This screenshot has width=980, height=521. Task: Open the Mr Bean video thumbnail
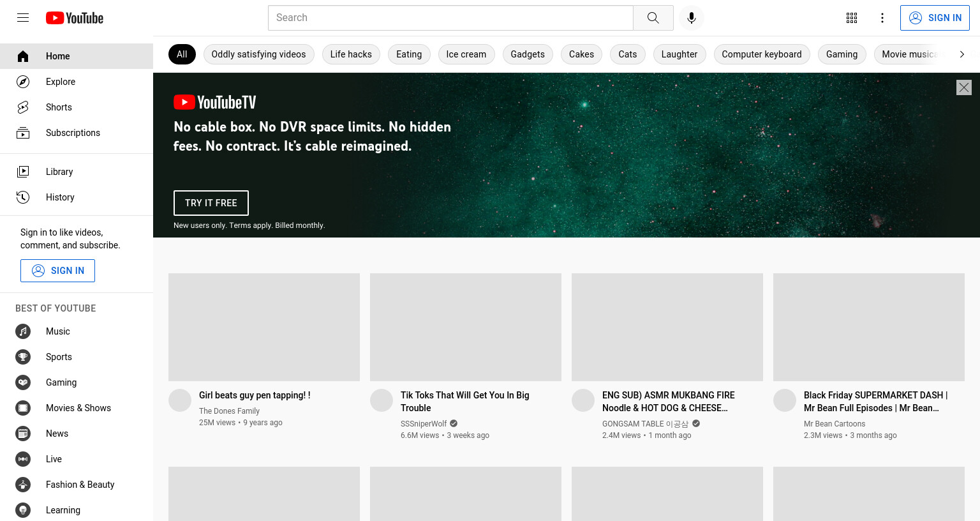[869, 327]
